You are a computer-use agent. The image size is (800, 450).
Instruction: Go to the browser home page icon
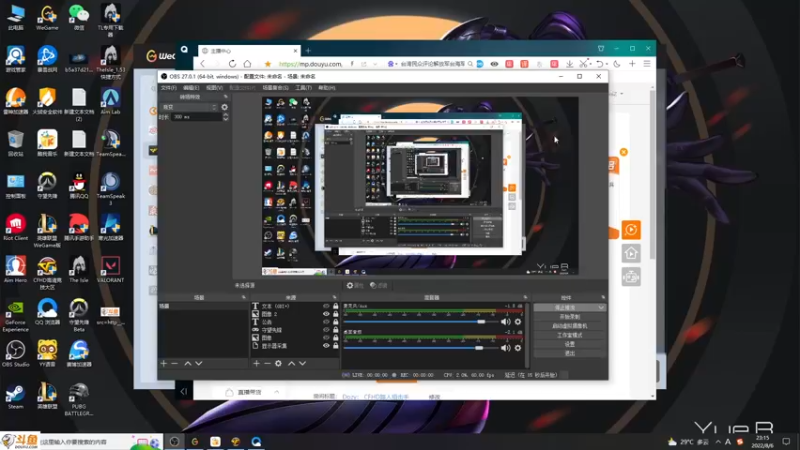(247, 64)
